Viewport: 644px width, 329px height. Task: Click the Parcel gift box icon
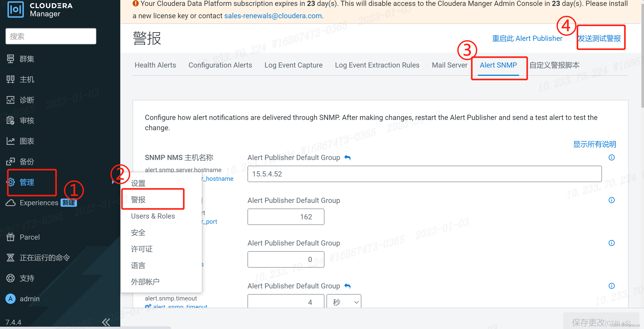(x=11, y=237)
